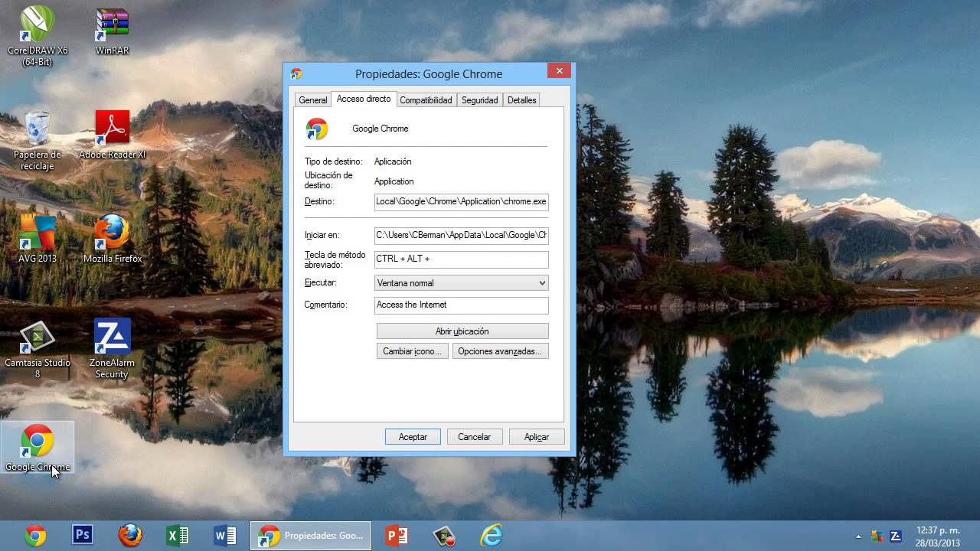Click Cambiar icono button
Viewport: 980px width, 551px height.
coord(412,351)
